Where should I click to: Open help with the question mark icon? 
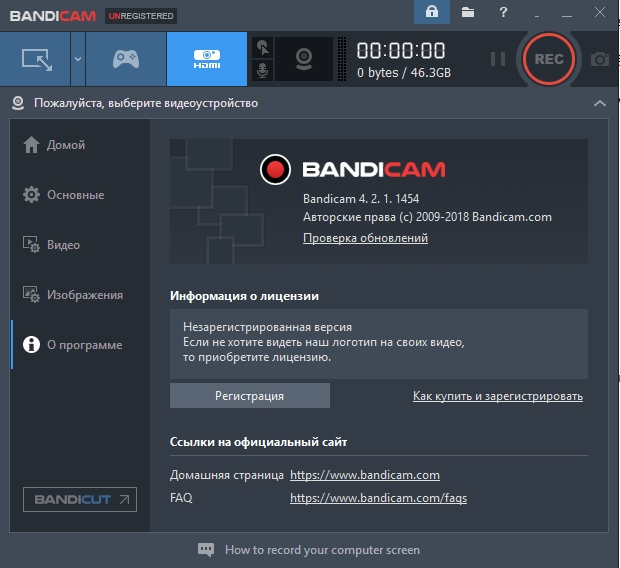pos(503,12)
